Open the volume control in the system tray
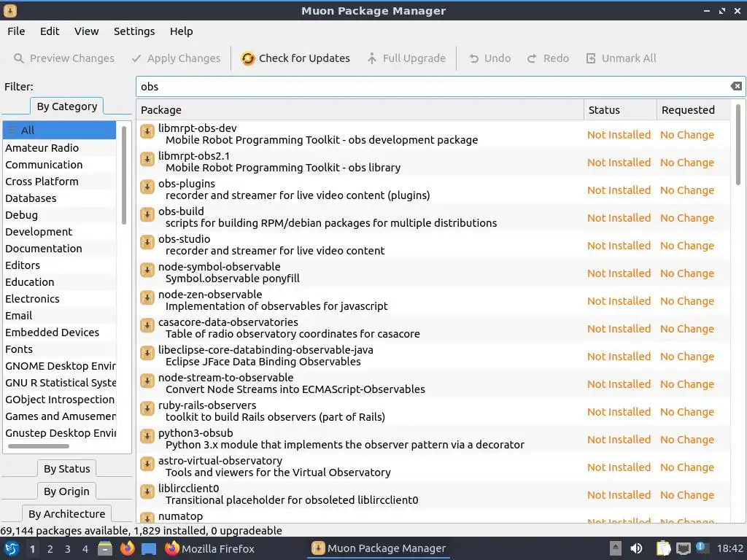747x560 pixels. click(x=636, y=548)
